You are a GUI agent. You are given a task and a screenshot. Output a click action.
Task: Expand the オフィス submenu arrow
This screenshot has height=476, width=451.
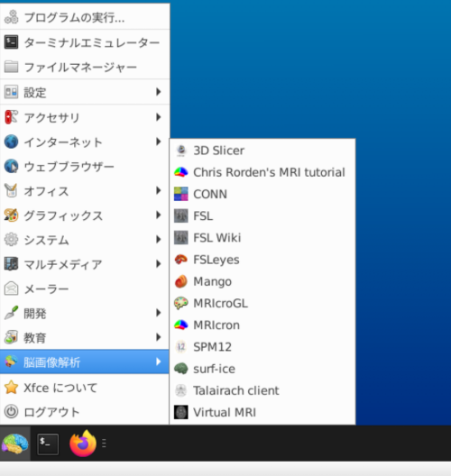pyautogui.click(x=158, y=190)
